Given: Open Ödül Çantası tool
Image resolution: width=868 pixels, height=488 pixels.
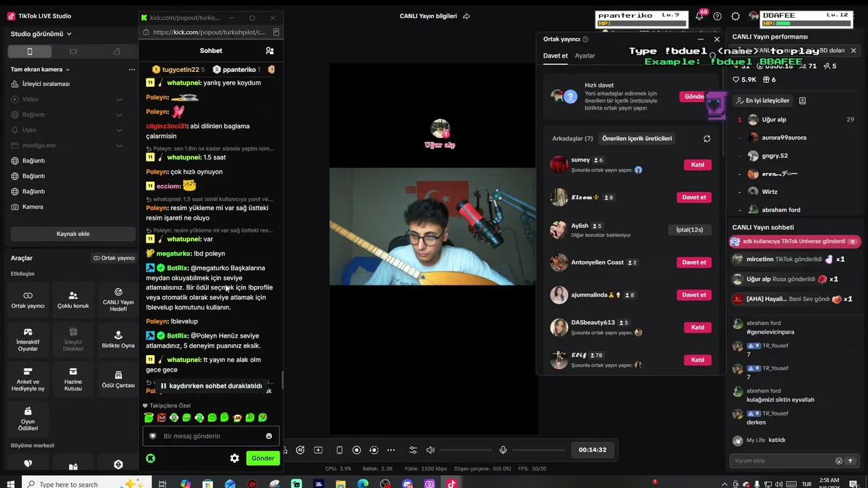Looking at the screenshot, I should point(118,379).
